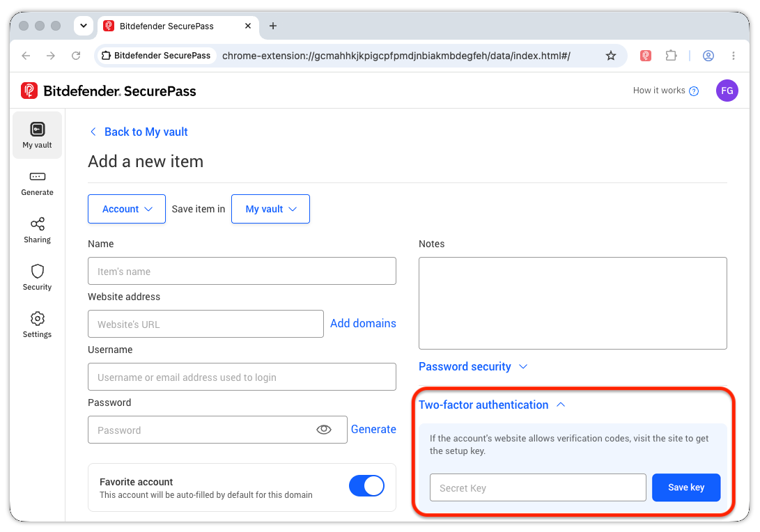Open the FG profile avatar

pos(727,91)
